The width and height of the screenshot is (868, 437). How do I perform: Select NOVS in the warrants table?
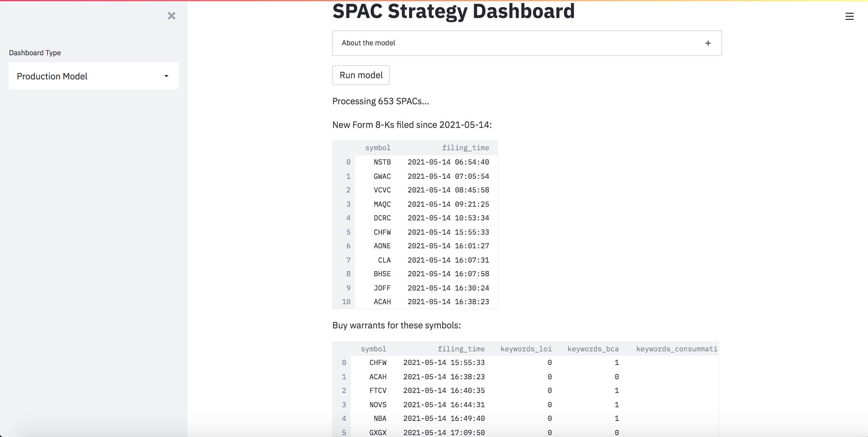click(x=378, y=405)
